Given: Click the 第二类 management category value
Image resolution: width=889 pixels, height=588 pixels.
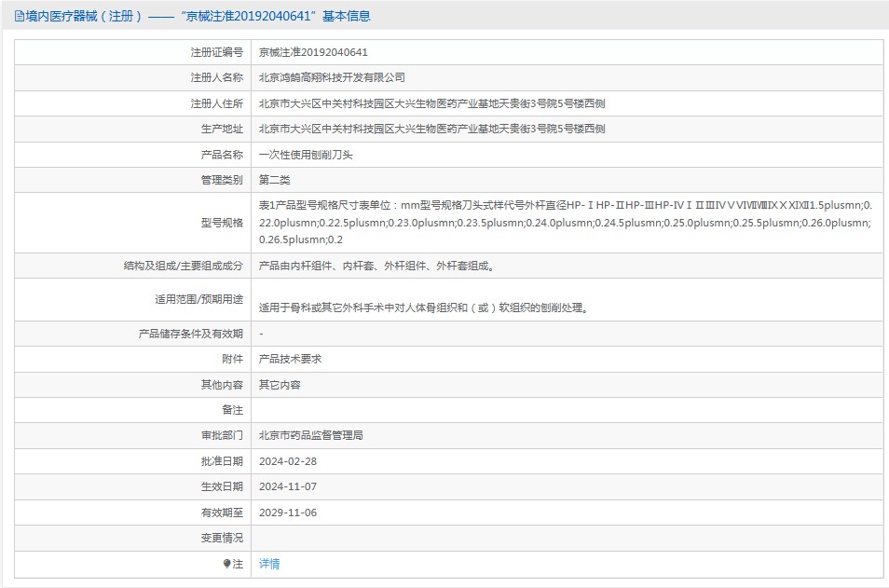Looking at the screenshot, I should pos(275,180).
